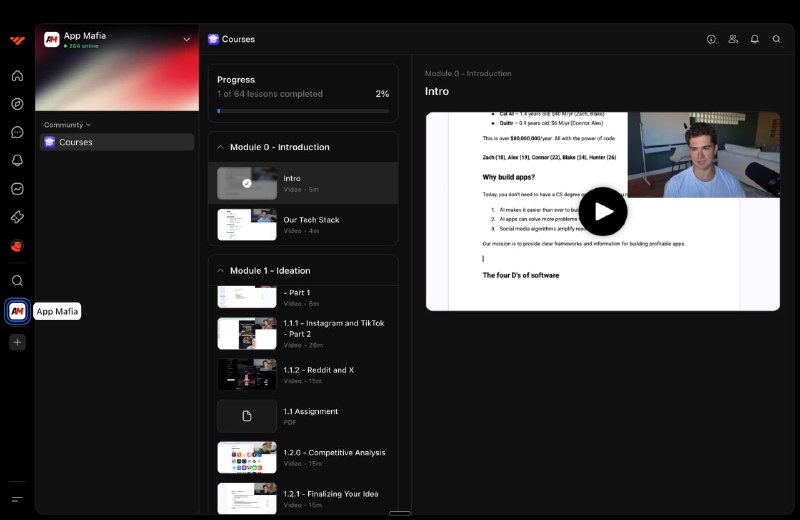Click the bell icon in top bar
Viewport: 800px width, 520px height.
point(755,39)
